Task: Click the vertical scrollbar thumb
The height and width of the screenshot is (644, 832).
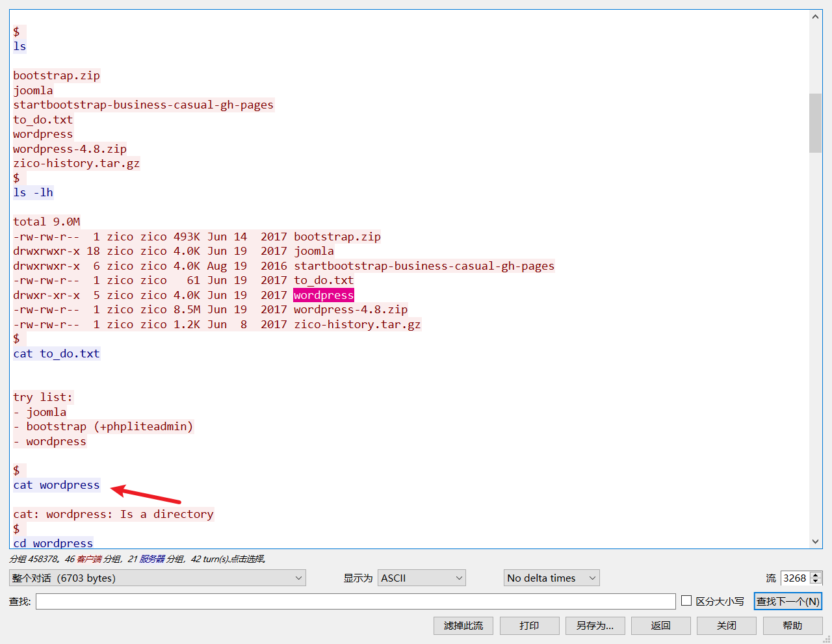Action: pos(815,123)
